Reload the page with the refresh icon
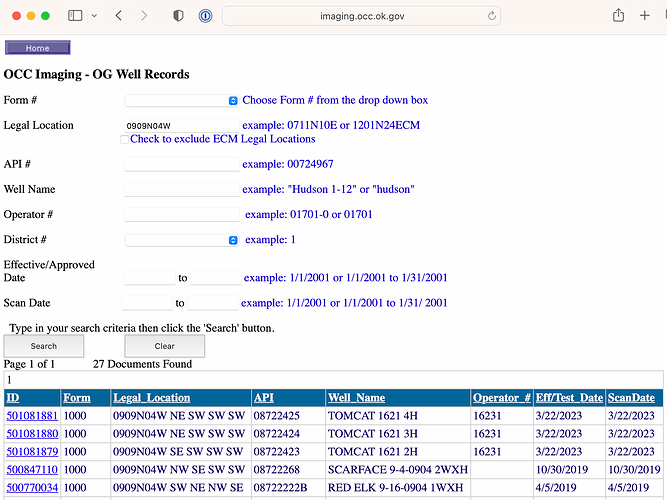Screen dimensions: 667x500 tap(492, 16)
